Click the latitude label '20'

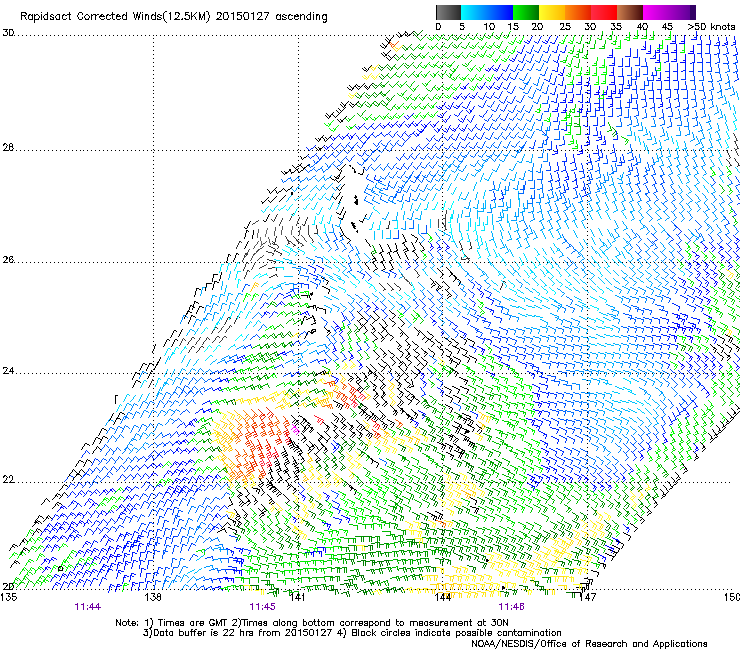8,586
